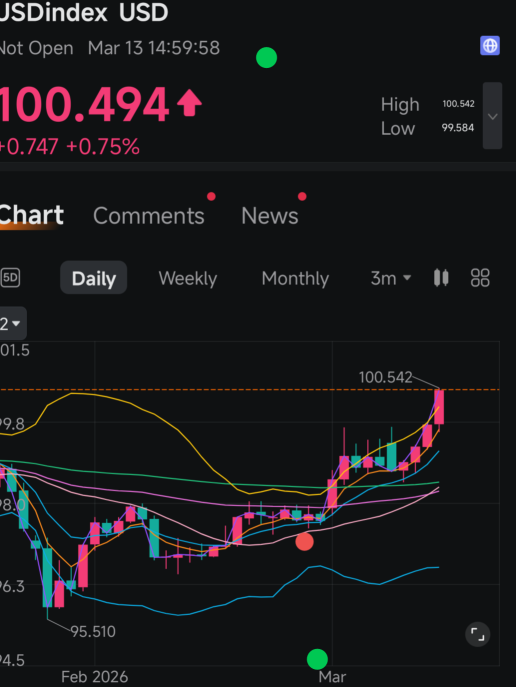Tap the blue globe icon
This screenshot has height=687, width=516.
490,46
